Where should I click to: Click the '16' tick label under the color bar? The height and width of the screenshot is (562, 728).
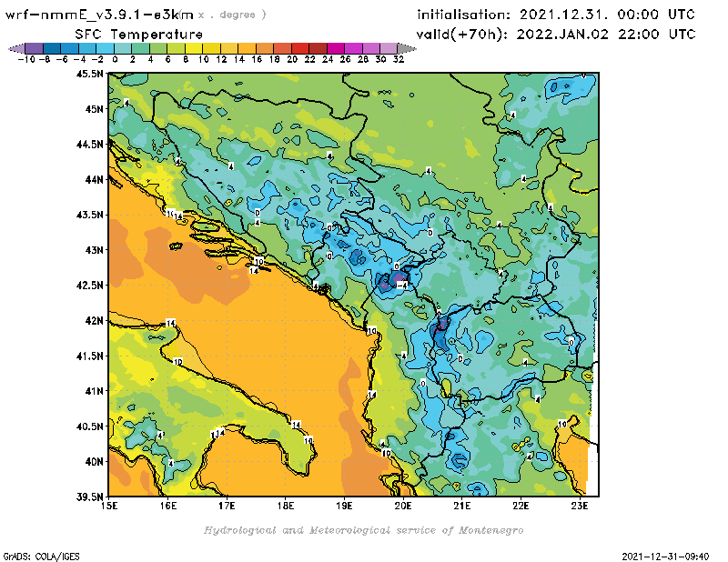(257, 59)
